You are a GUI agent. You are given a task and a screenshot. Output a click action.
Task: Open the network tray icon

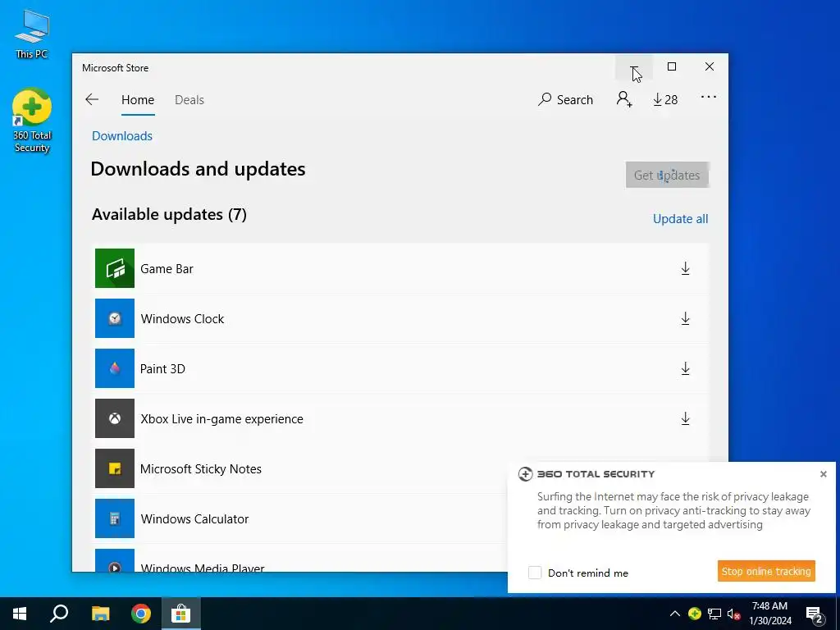coord(714,614)
